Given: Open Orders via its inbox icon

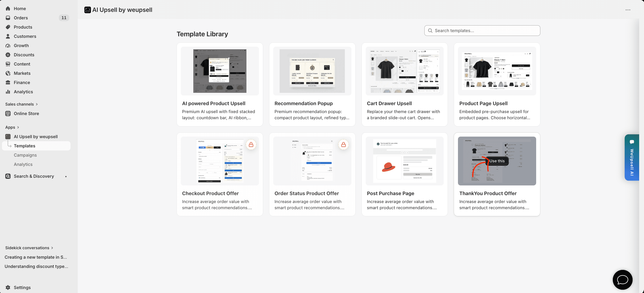Looking at the screenshot, I should [8, 18].
